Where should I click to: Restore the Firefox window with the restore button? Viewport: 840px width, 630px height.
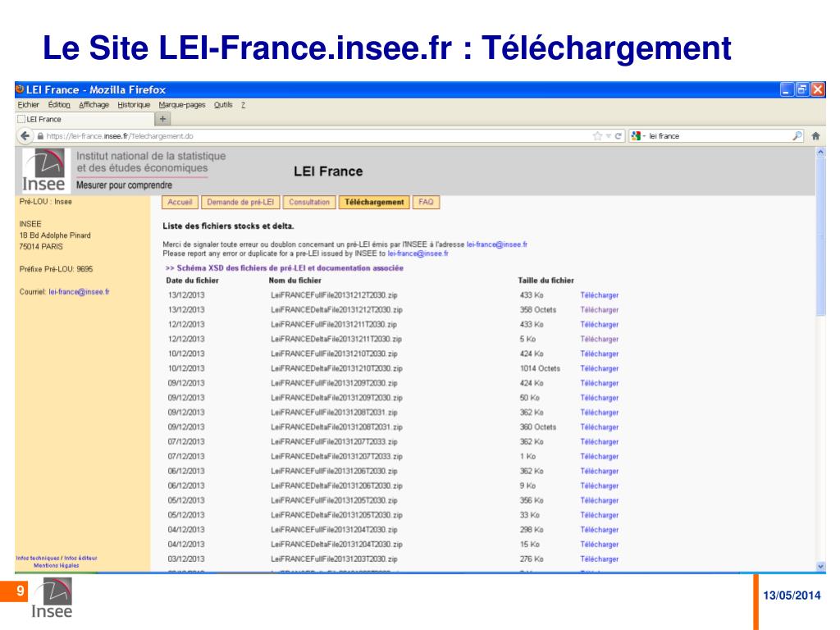point(801,89)
